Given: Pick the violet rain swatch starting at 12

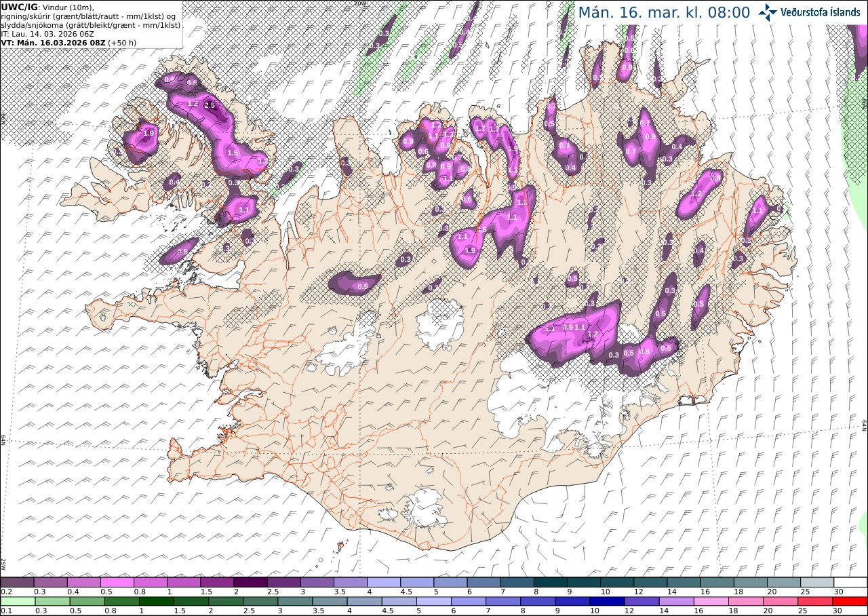Looking at the screenshot, I should coord(642,601).
